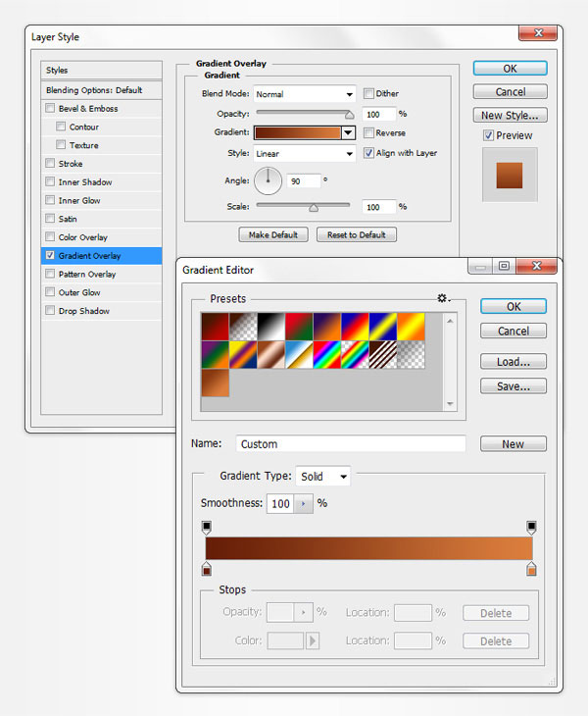Enable the Satin checkbox

point(50,219)
